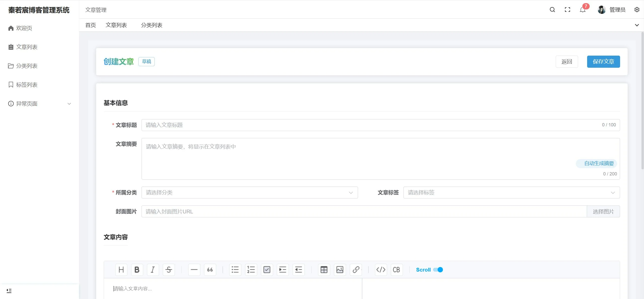Click the Bold formatting icon
The image size is (644, 299).
137,270
